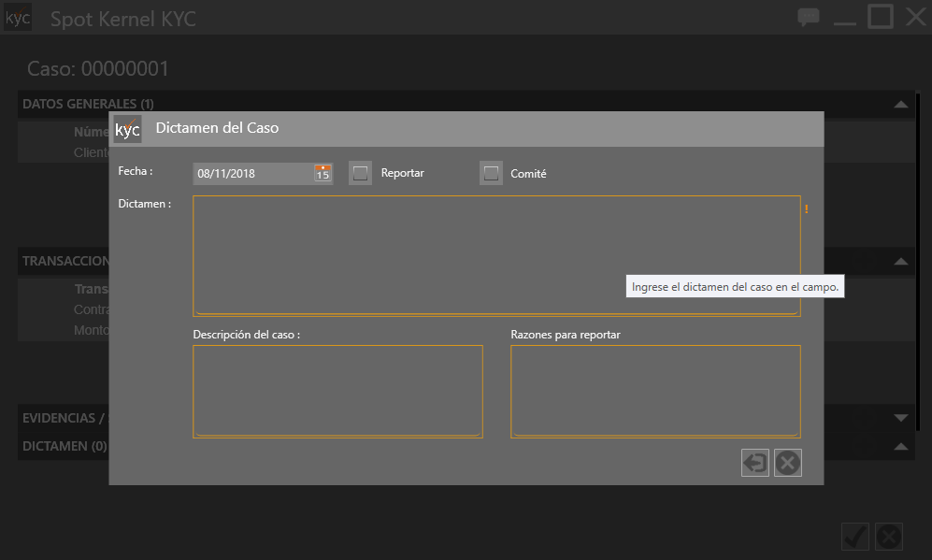This screenshot has width=932, height=560.
Task: Click the Razones para reportar text box
Action: (655, 391)
